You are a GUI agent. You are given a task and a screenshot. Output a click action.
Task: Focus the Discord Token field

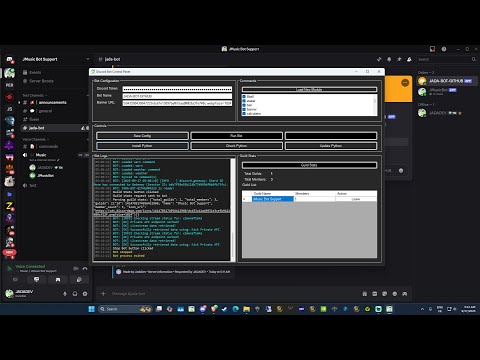177,89
